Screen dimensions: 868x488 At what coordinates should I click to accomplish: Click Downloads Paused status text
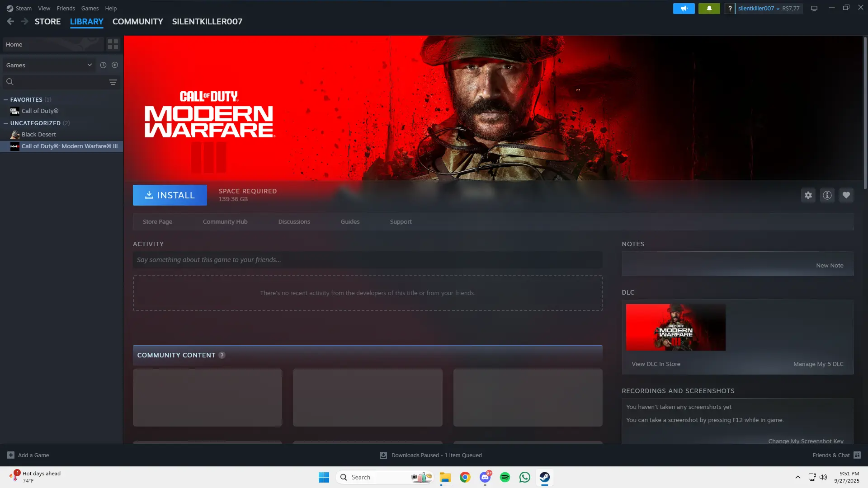pyautogui.click(x=436, y=455)
